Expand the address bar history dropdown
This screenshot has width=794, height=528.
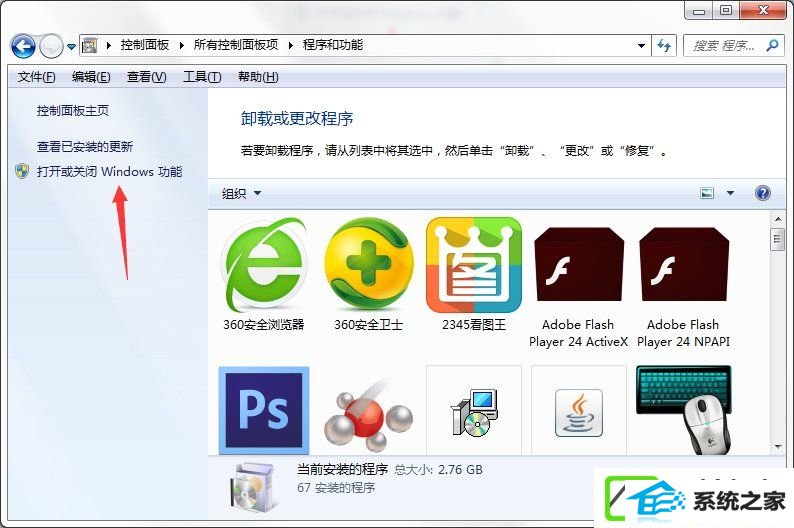[641, 46]
